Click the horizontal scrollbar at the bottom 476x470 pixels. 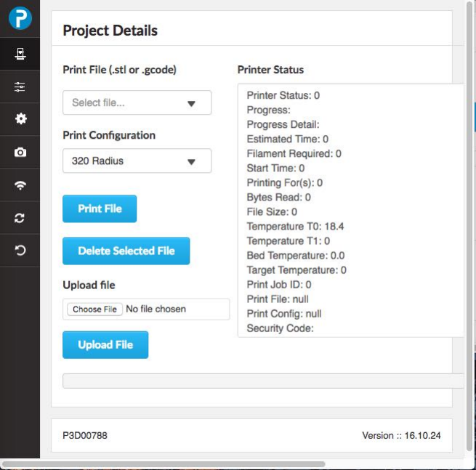164,463
